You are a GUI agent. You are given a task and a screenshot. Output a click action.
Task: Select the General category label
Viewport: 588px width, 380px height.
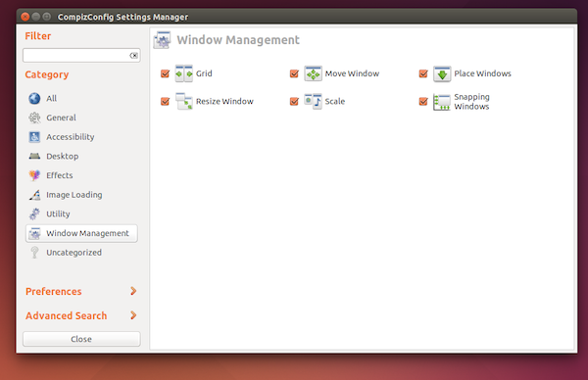tap(61, 118)
